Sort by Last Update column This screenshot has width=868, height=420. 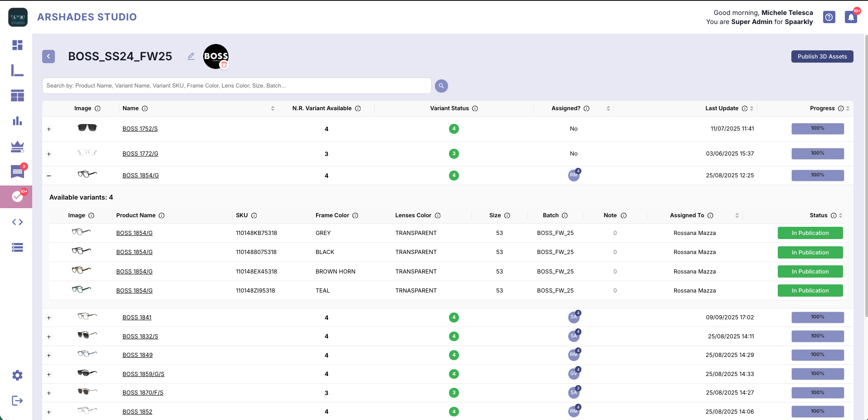click(751, 108)
